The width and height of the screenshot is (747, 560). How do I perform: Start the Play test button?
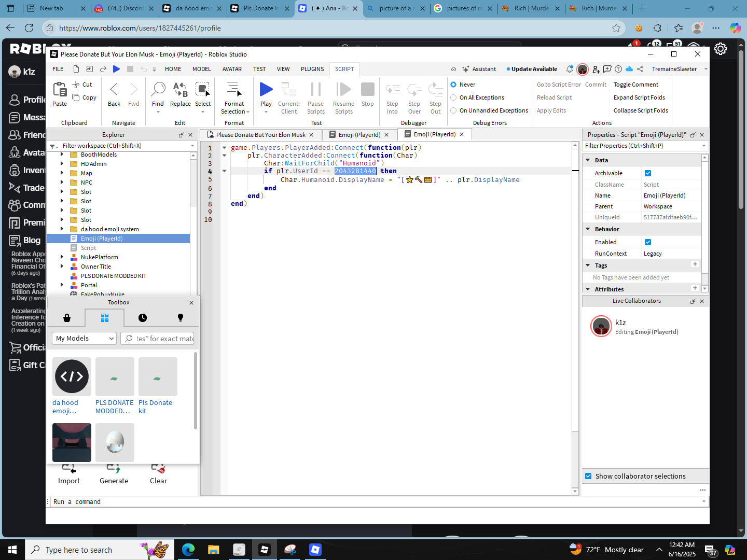pyautogui.click(x=266, y=90)
